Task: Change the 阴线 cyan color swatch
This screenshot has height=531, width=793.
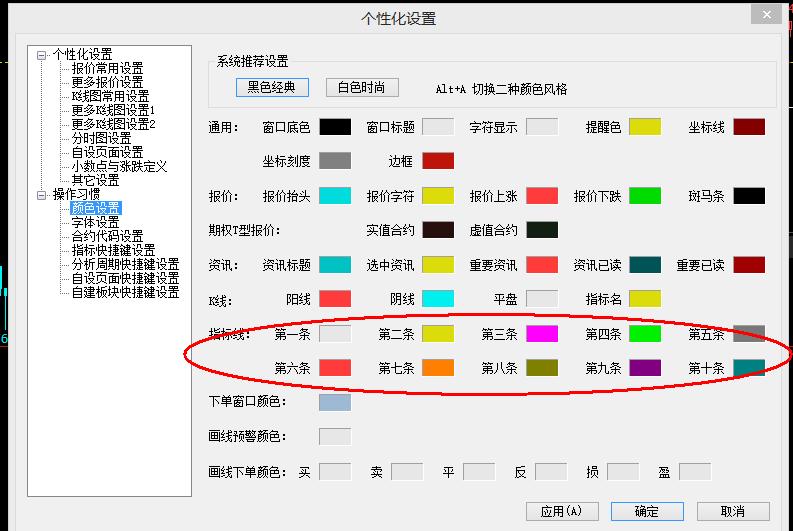Action: (x=438, y=299)
